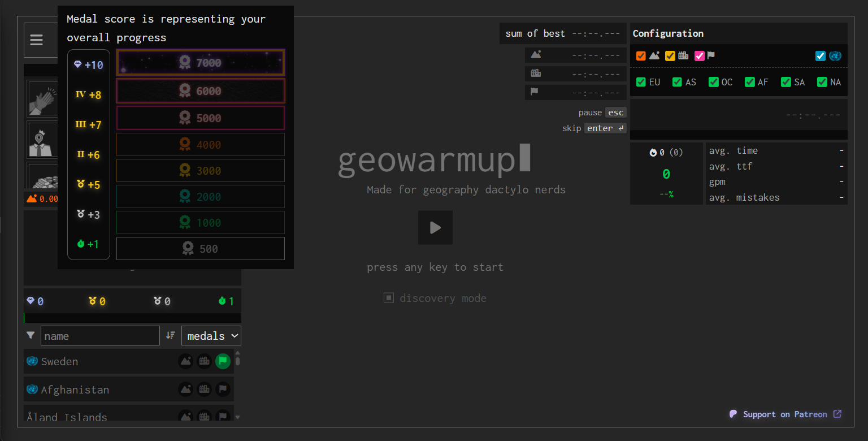The height and width of the screenshot is (441, 868).
Task: Uncheck the OC continent checkbox
Action: pyautogui.click(x=713, y=82)
